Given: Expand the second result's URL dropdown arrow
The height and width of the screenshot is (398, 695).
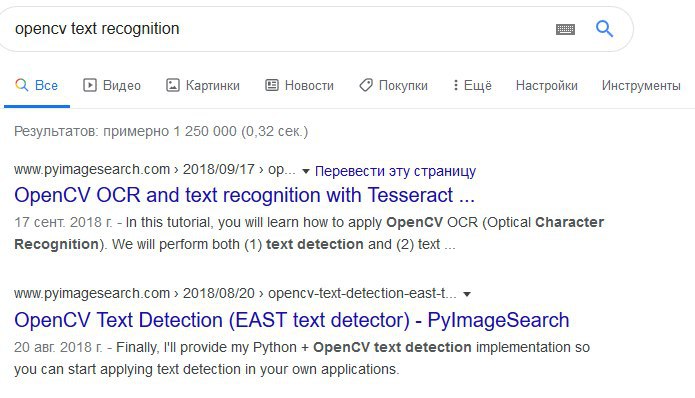Looking at the screenshot, I should (x=467, y=294).
